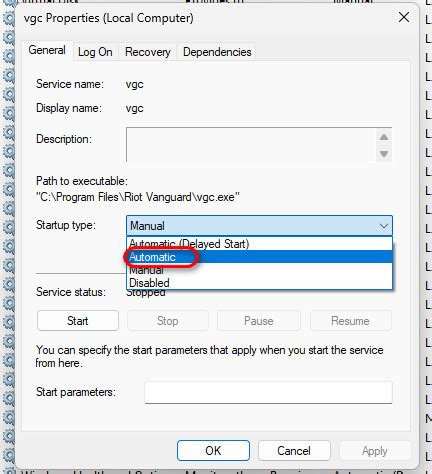This screenshot has height=474, width=432.
Task: Click description box scroll up arrow
Action: (x=384, y=137)
